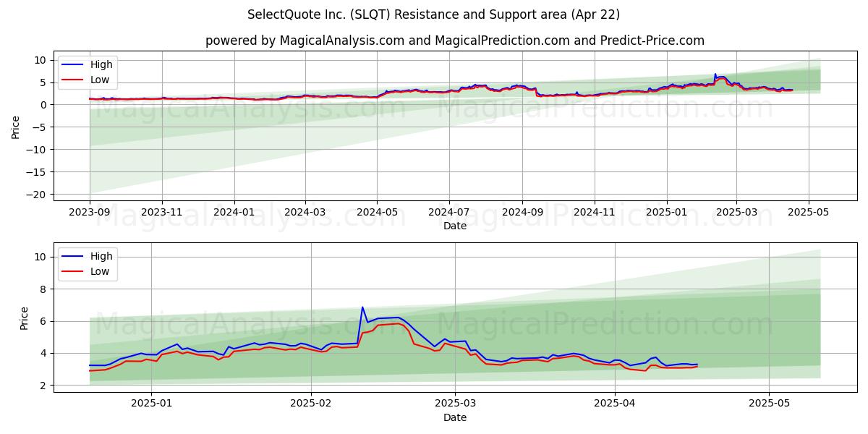Screen dimensions: 868x434
Task: Click the bottom chart x-axis label '2025-05'
Action: [x=769, y=404]
